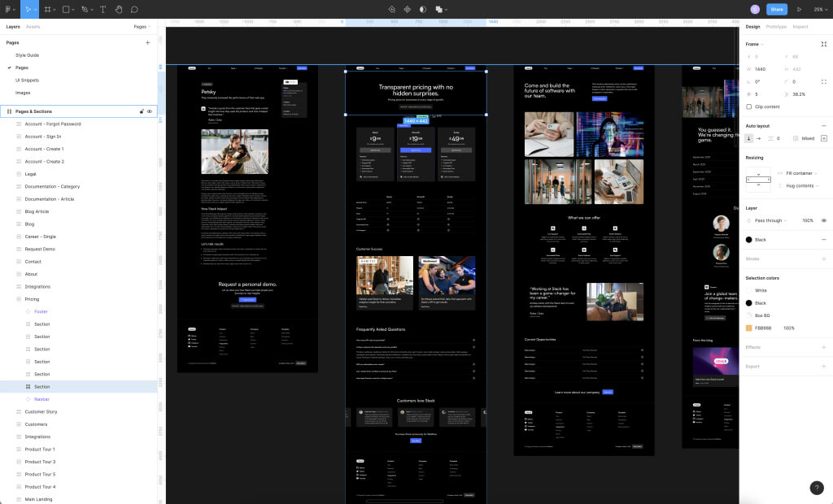
Task: Unlock the Pages & Sections layer
Action: click(x=142, y=111)
